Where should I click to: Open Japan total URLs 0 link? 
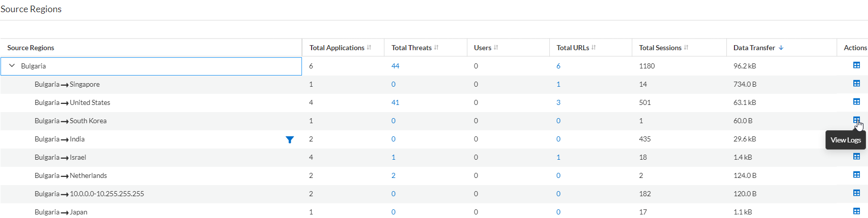[x=558, y=212]
